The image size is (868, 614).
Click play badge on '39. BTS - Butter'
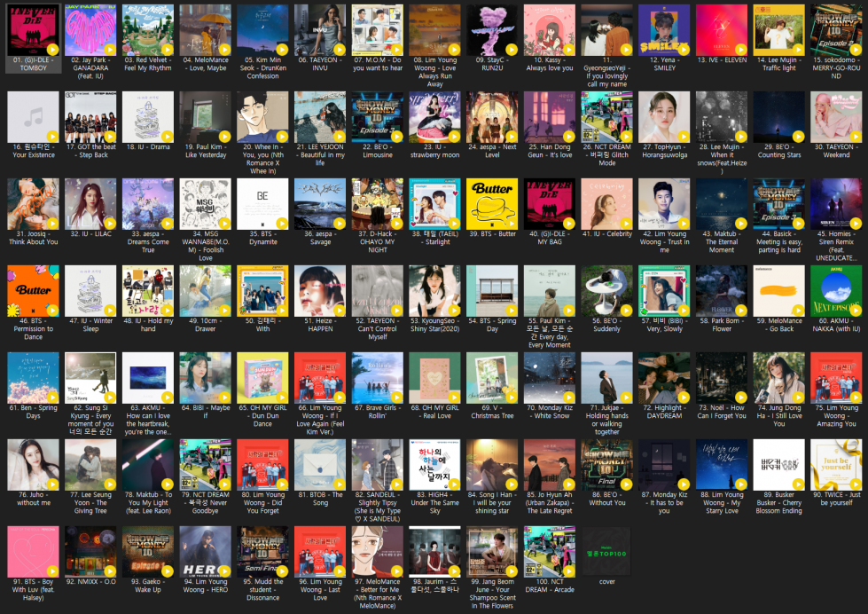(x=512, y=224)
